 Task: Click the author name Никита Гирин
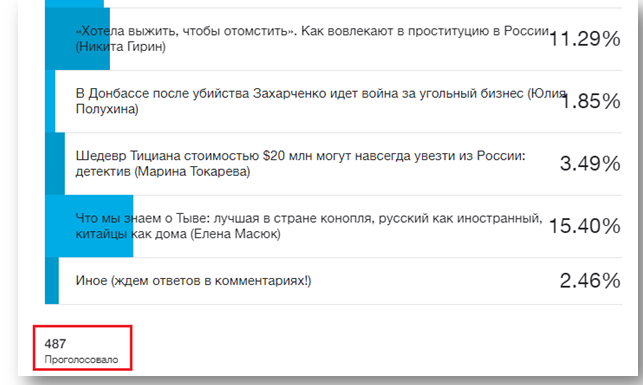tap(121, 47)
